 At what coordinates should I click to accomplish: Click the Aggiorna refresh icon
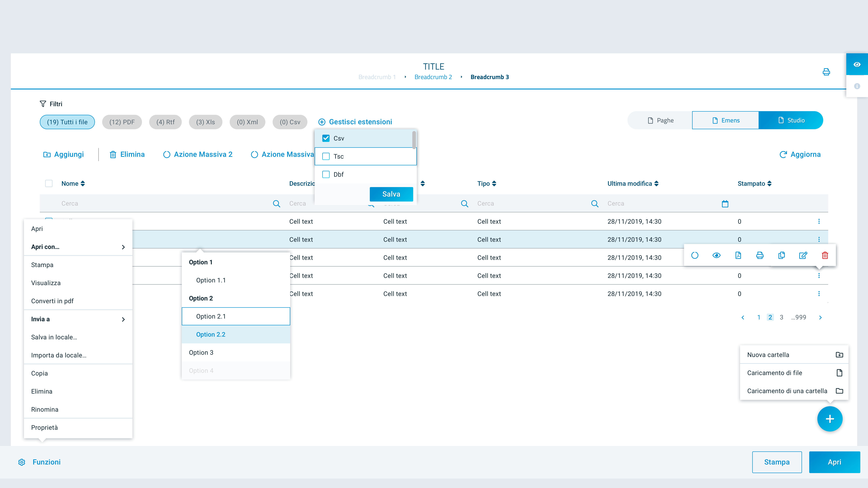click(x=783, y=154)
